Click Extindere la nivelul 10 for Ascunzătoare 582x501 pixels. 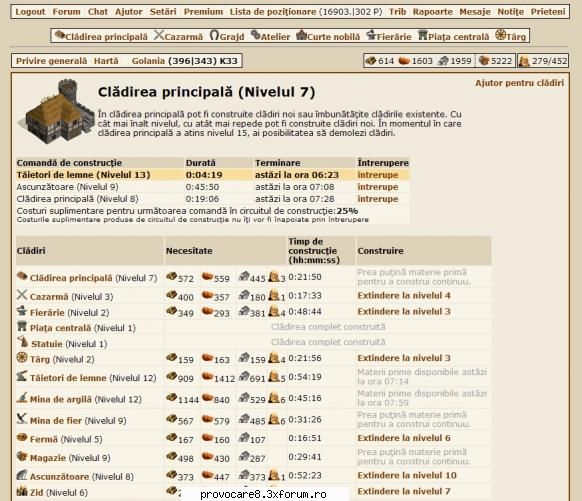point(407,475)
